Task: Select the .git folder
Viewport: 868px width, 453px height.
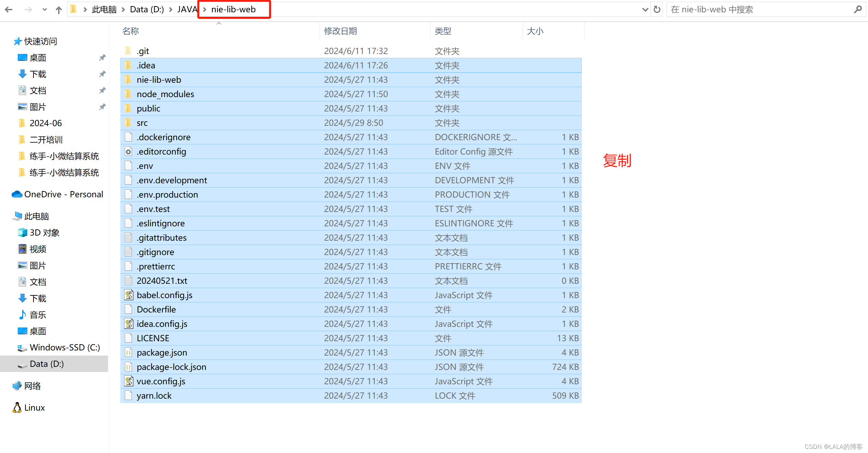Action: (x=143, y=51)
